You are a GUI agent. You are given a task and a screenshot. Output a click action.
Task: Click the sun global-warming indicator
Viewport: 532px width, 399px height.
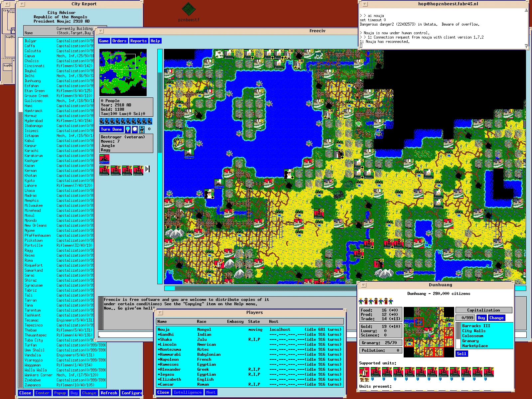[x=135, y=129]
